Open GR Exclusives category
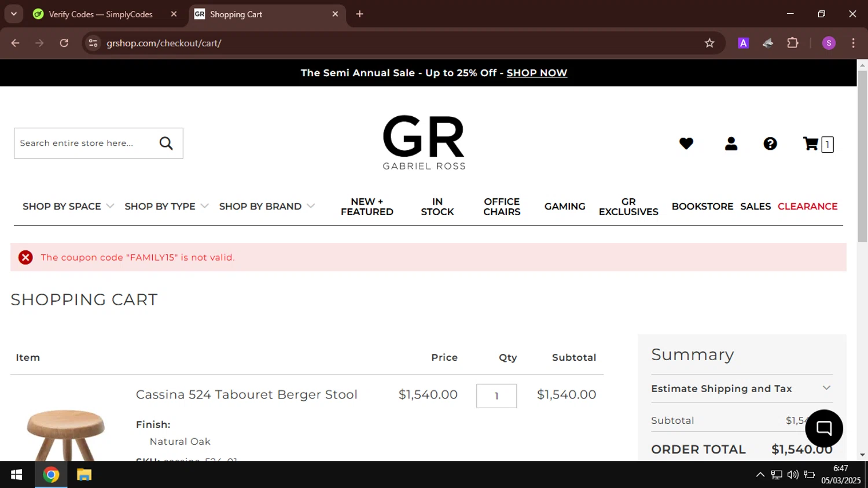868x488 pixels. (628, 206)
